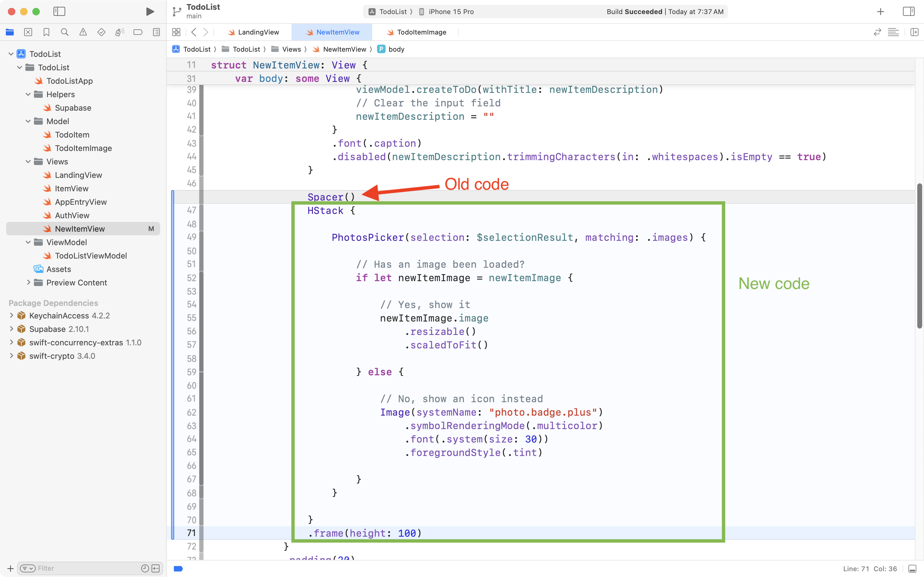Viewport: 924px width, 577px height.
Task: Switch to the TodoItemImage tab
Action: 422,32
